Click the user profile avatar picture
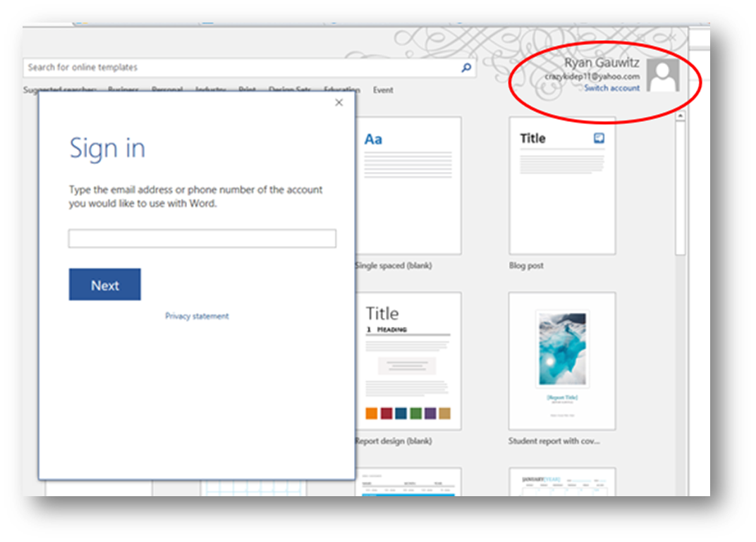The width and height of the screenshot is (756, 542). tap(663, 75)
